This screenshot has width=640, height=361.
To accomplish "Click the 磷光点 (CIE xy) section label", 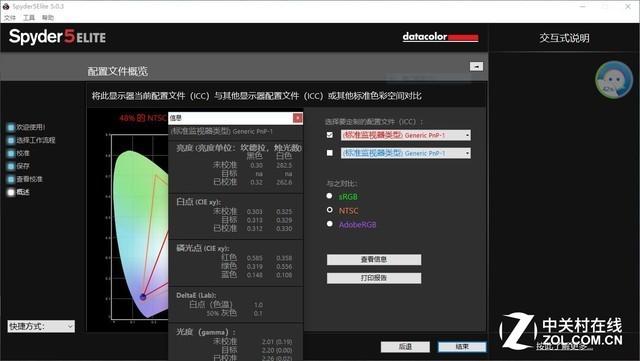I will [202, 248].
